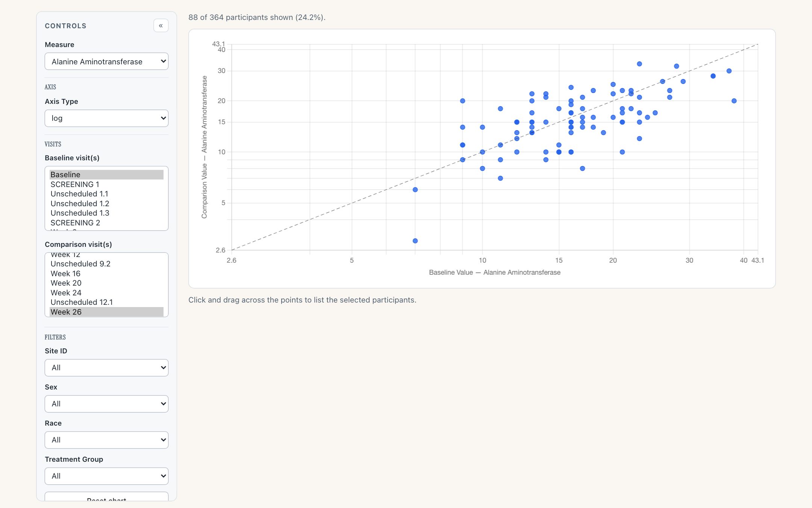Open the Sex filter dropdown
The width and height of the screenshot is (812, 508).
pos(106,404)
